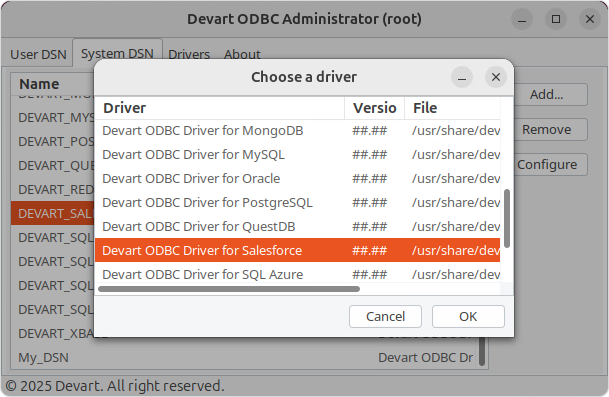Select Devart ODBC Driver for Oracle row

298,179
